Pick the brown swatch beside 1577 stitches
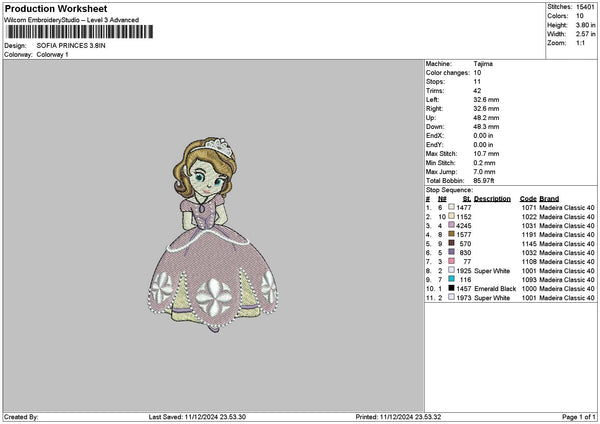 tap(452, 234)
